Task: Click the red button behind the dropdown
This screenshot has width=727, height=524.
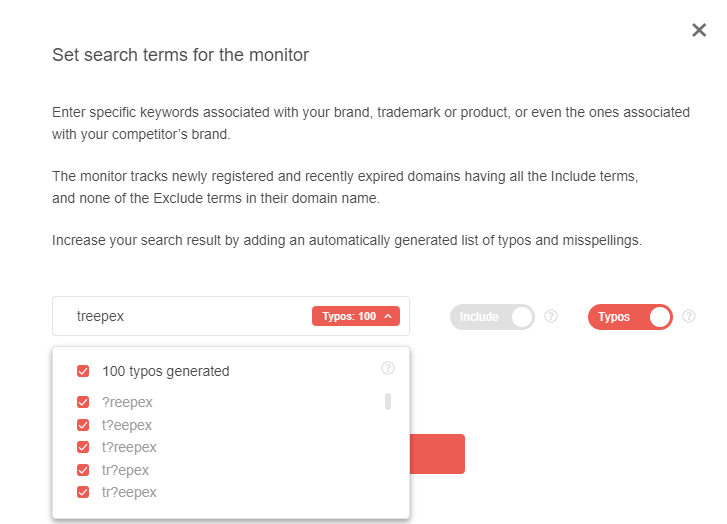Action: 437,454
